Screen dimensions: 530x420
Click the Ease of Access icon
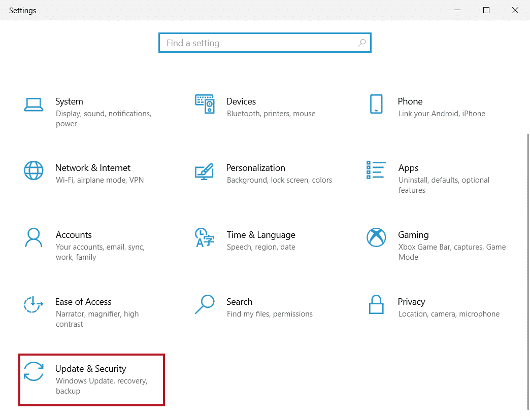coord(33,304)
